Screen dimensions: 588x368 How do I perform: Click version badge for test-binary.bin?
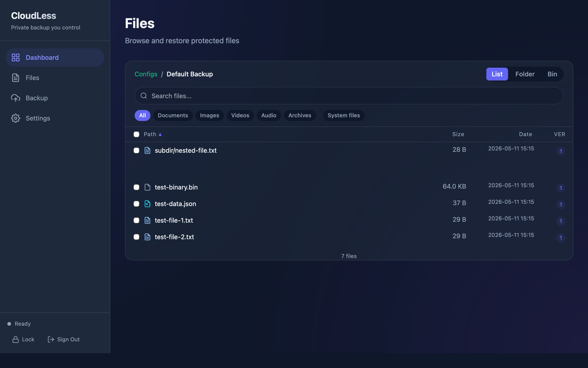pos(561,188)
